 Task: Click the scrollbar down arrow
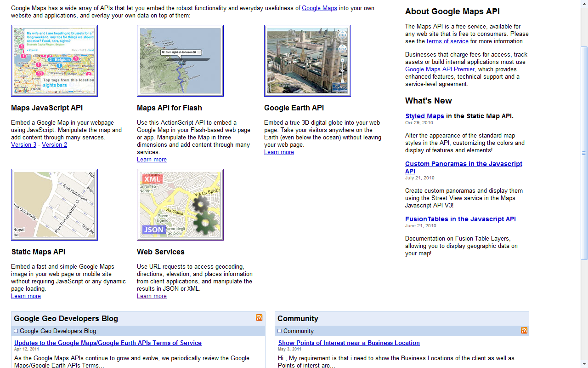[x=584, y=364]
